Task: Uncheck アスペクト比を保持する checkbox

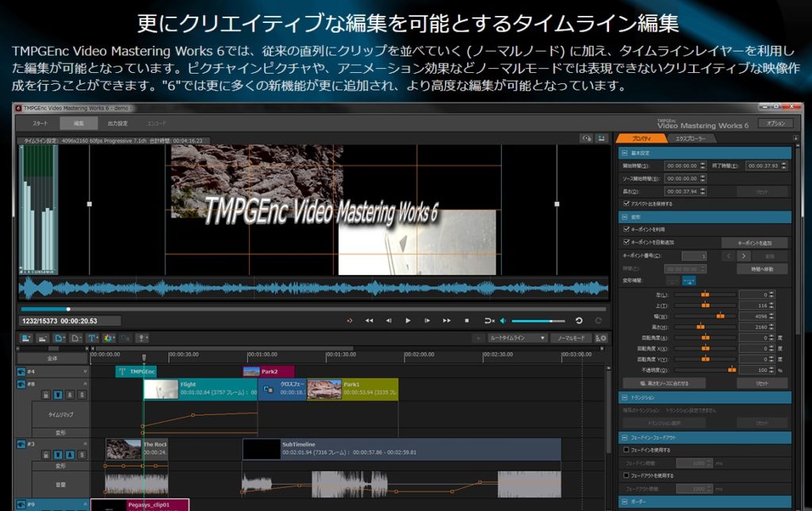Action: click(626, 204)
